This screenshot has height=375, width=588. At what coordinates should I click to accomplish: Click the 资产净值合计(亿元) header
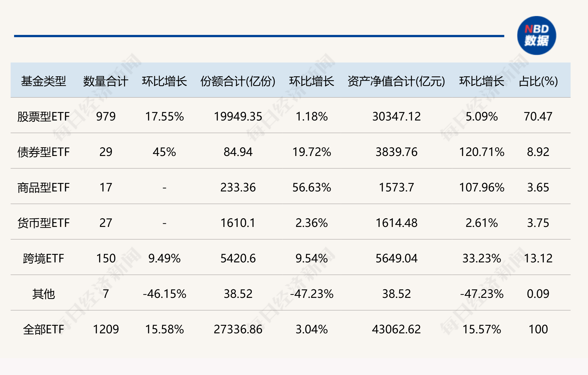pos(396,81)
